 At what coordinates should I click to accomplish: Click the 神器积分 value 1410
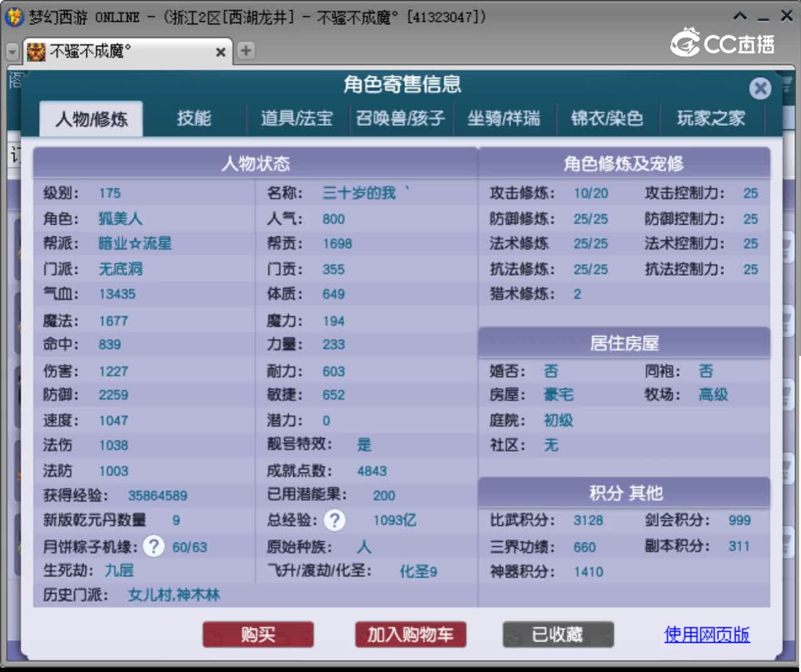tap(588, 572)
